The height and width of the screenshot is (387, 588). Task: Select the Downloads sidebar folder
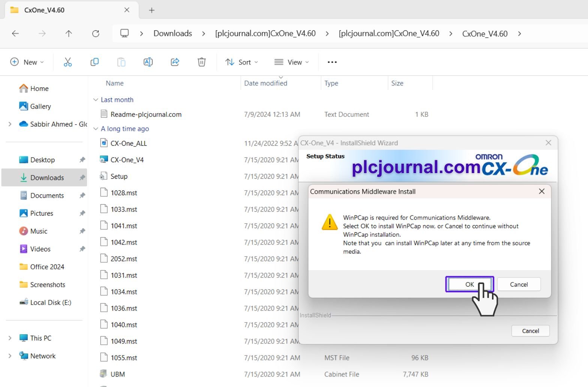tap(44, 178)
